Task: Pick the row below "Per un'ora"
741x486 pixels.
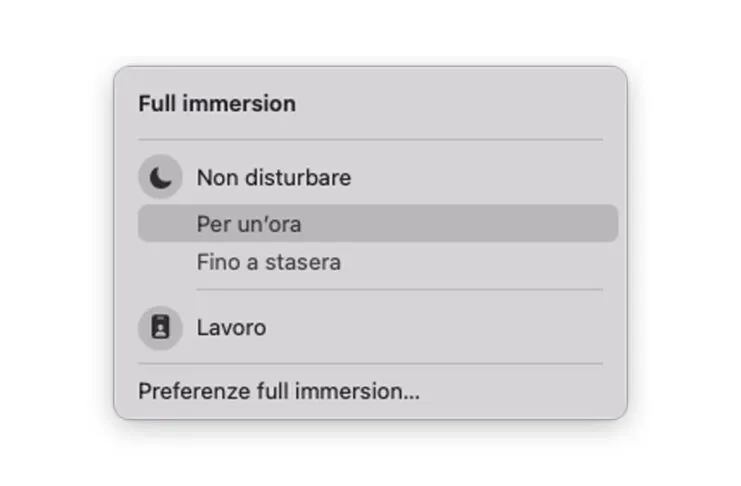Action: pyautogui.click(x=269, y=262)
